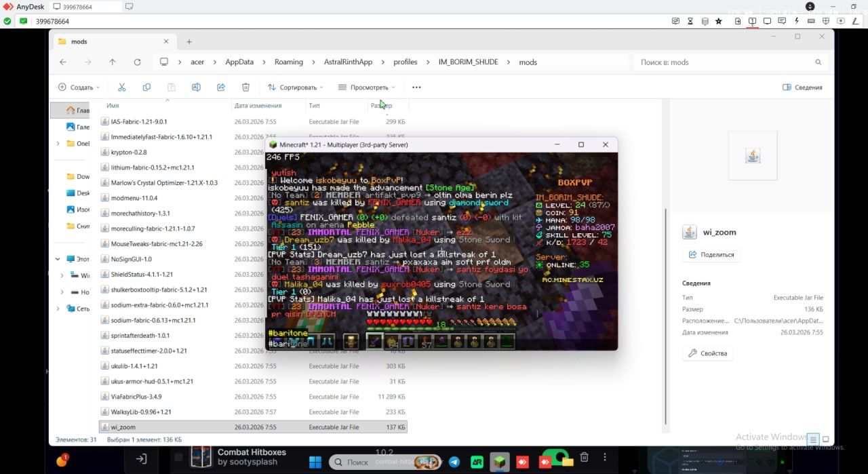Click the Explorer vertical scrollbar
Viewport: 868px width, 474px height.
(x=666, y=315)
